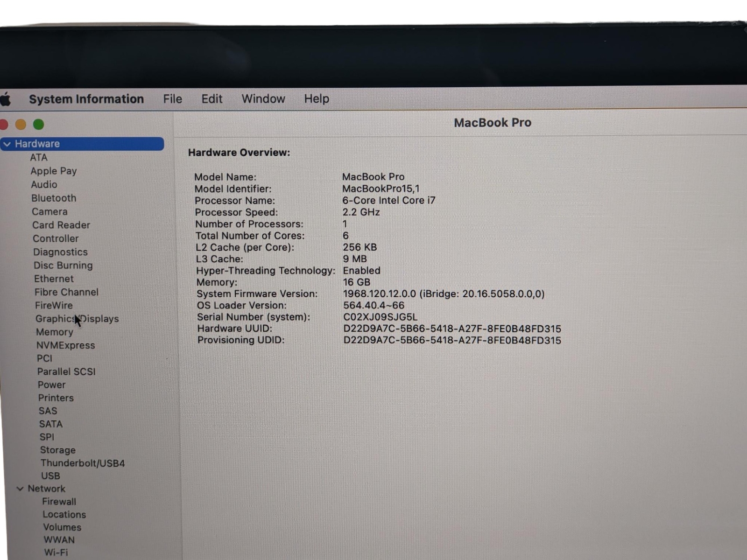747x560 pixels.
Task: Click the serial number C02XJ09SJG5L
Action: [x=380, y=317]
